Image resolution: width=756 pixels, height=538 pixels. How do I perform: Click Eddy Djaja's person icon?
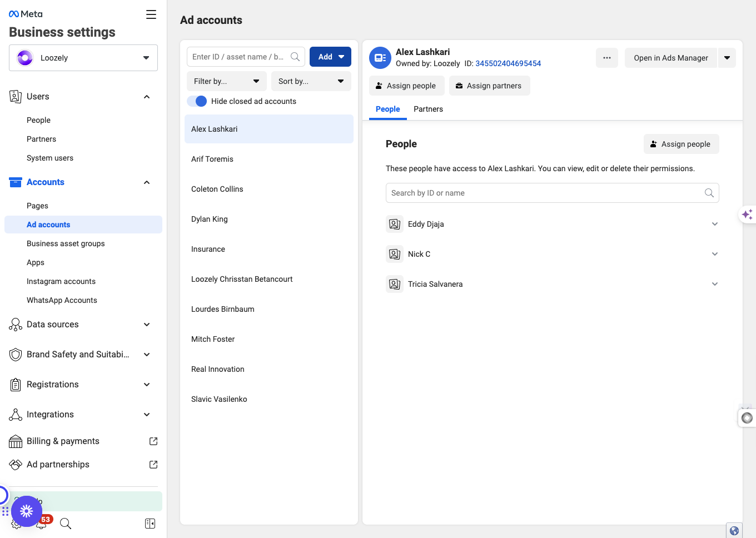[395, 224]
